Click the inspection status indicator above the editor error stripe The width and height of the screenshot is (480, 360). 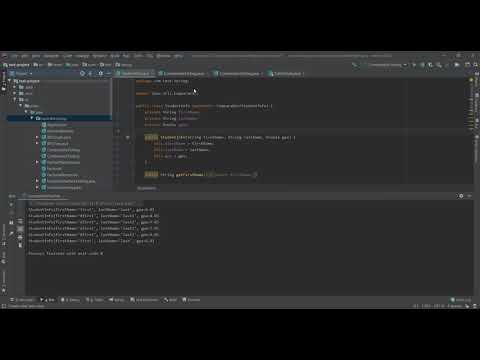(x=471, y=80)
